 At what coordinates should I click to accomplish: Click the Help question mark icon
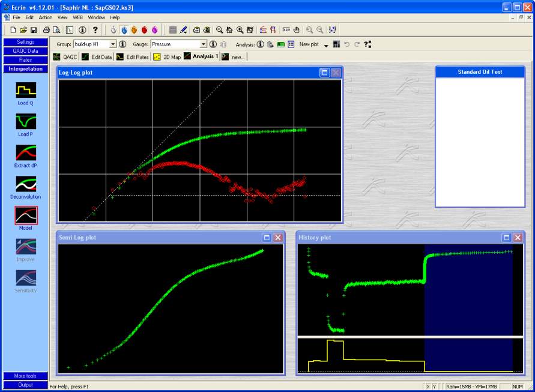tap(95, 30)
